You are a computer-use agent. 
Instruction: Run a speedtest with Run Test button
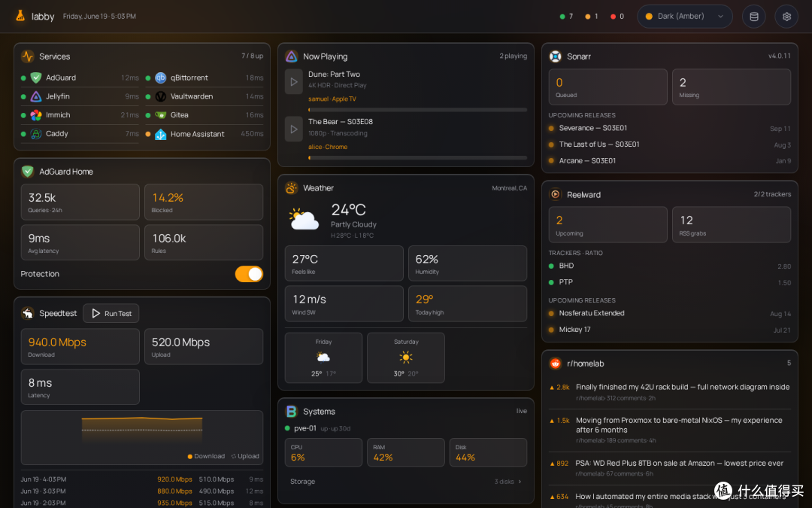[x=111, y=313]
